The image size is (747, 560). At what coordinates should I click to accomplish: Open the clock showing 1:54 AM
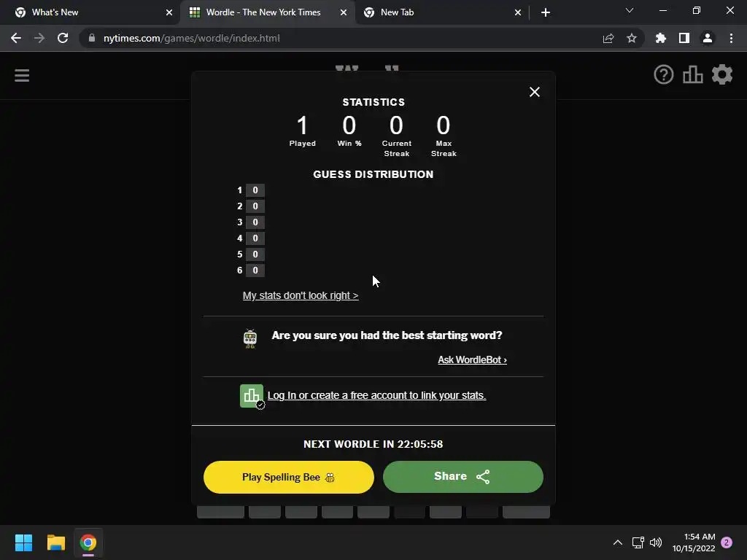pos(694,542)
